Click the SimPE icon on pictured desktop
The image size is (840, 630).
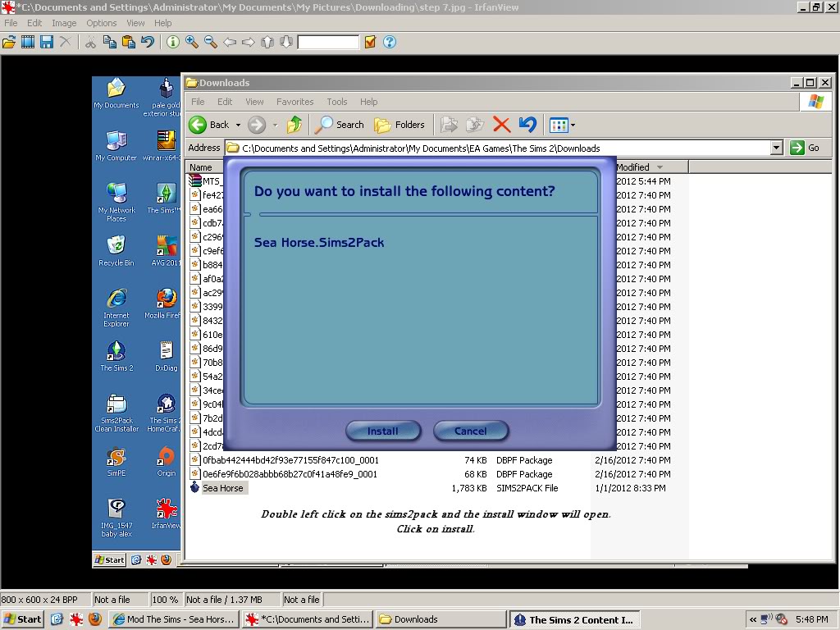116,462
